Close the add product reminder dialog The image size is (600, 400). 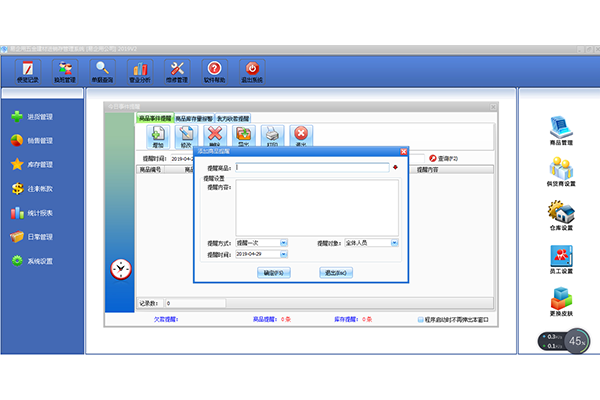coord(403,152)
